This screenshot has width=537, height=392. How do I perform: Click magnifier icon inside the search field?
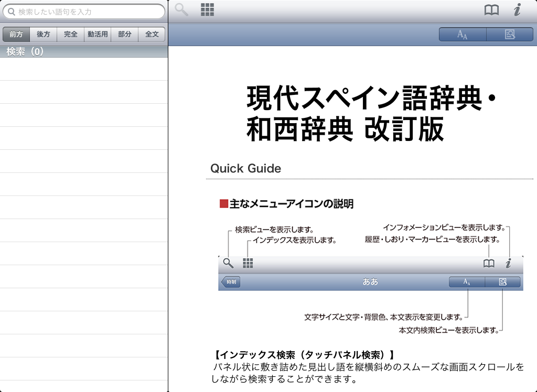(11, 12)
